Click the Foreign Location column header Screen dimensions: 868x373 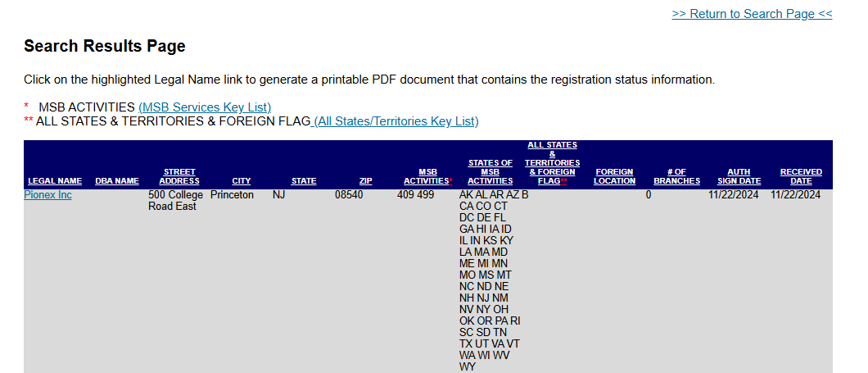(614, 176)
